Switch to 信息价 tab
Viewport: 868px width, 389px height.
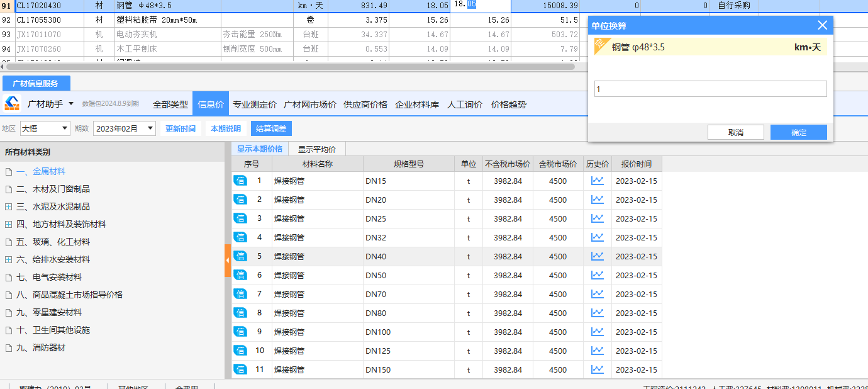click(211, 104)
